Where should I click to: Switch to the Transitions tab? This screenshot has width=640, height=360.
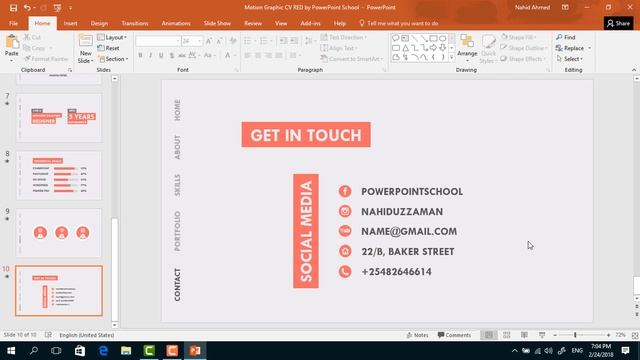click(135, 23)
